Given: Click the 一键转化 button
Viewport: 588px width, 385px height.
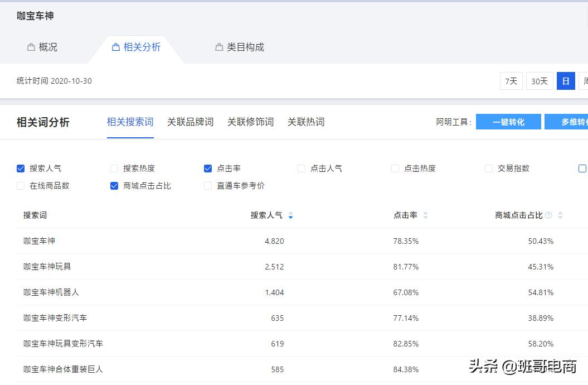Looking at the screenshot, I should pos(508,121).
